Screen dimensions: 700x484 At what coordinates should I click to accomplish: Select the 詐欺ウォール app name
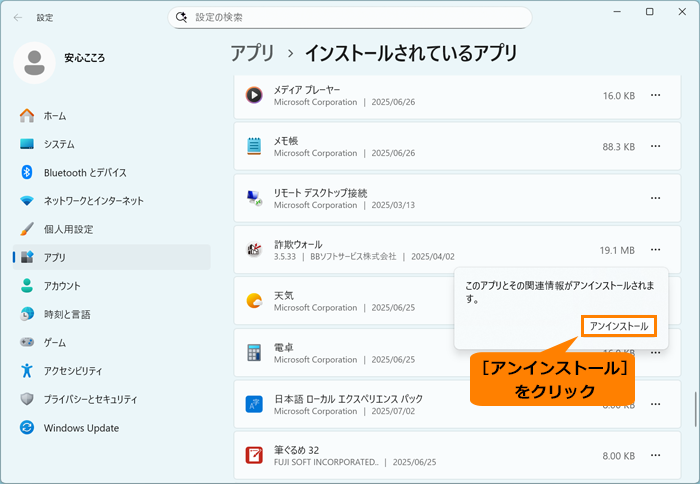tap(298, 244)
